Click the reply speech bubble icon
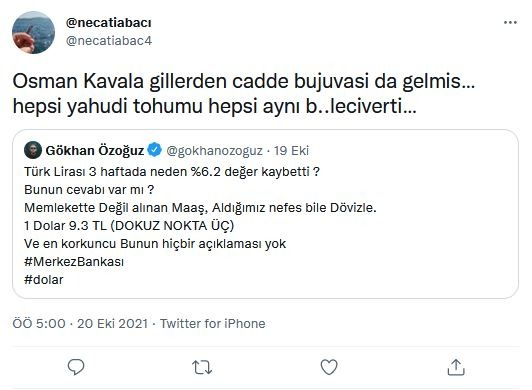The image size is (532, 390). coord(76,367)
